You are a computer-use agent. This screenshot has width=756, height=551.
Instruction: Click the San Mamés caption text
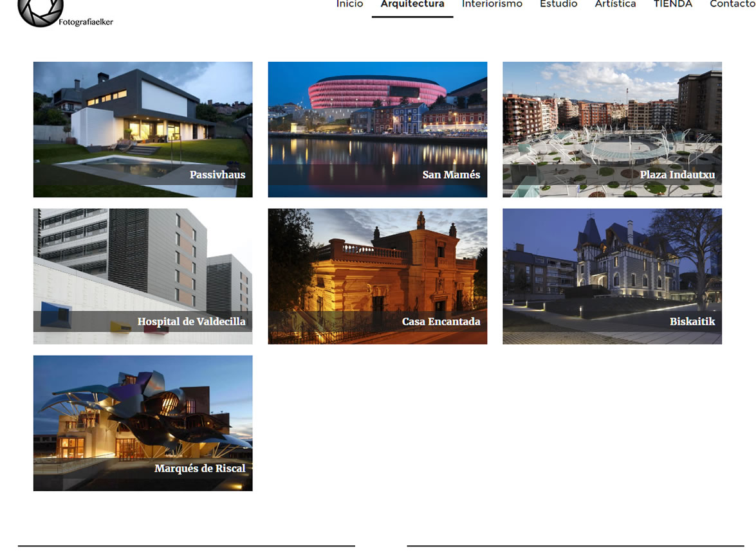pos(451,175)
